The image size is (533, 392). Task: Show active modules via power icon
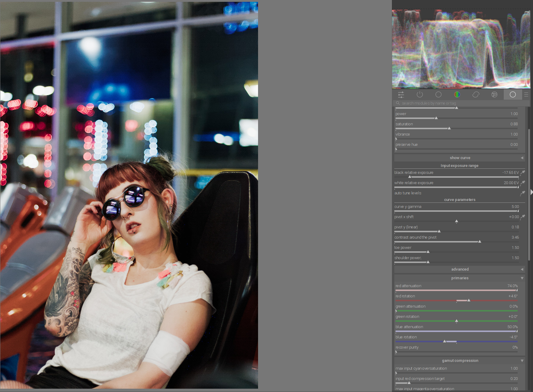tap(420, 95)
